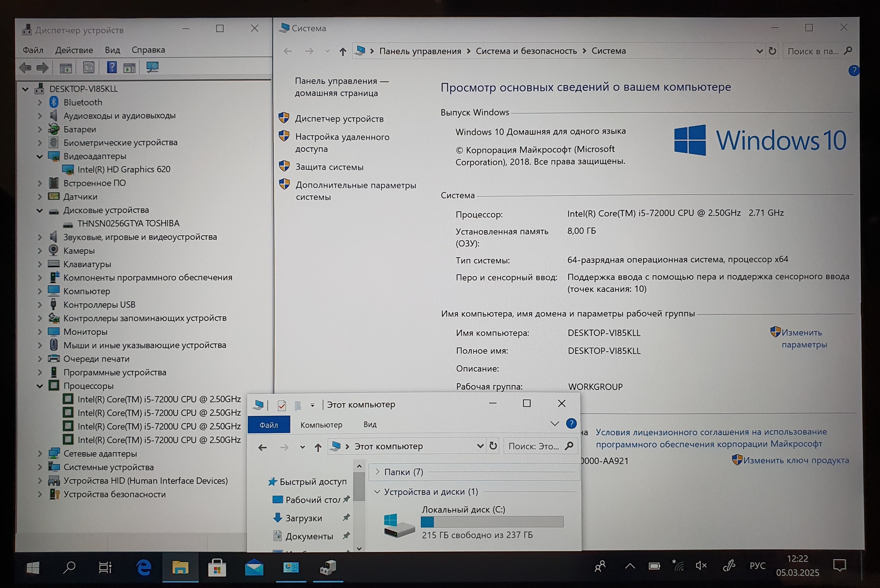
Task: Expand the Bluetooth device category
Action: [x=40, y=102]
